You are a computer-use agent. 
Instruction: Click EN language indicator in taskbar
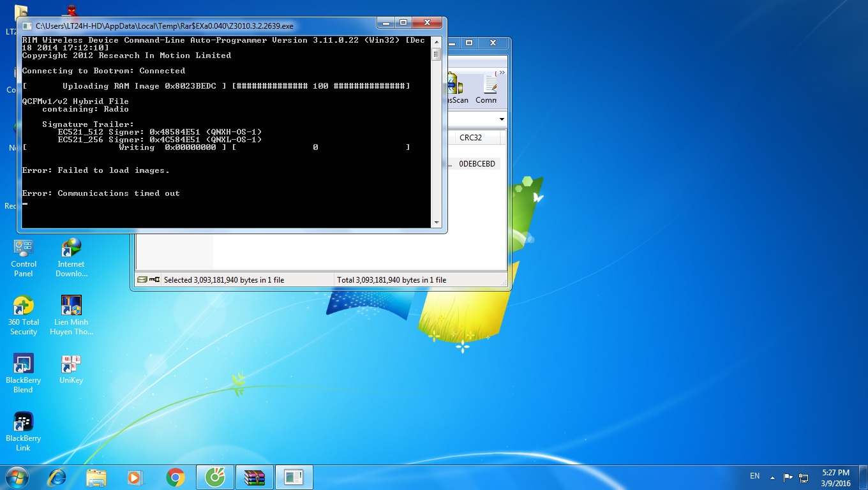tap(754, 476)
